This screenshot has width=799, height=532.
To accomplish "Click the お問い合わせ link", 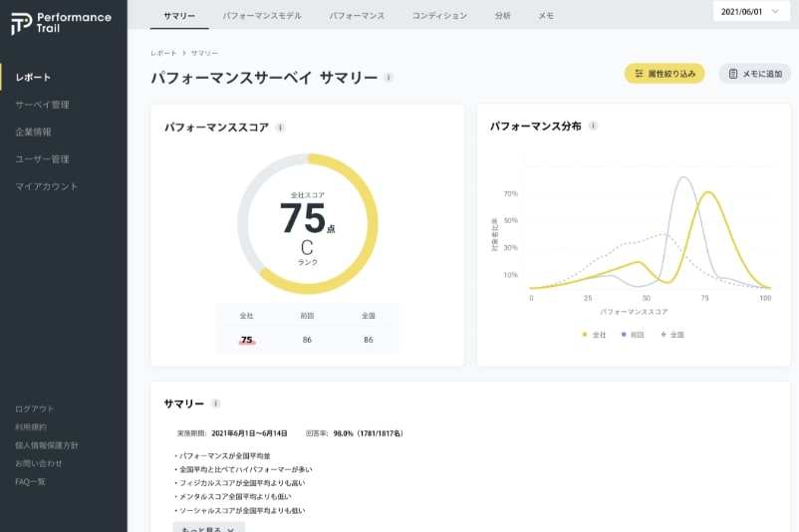I will click(x=38, y=463).
